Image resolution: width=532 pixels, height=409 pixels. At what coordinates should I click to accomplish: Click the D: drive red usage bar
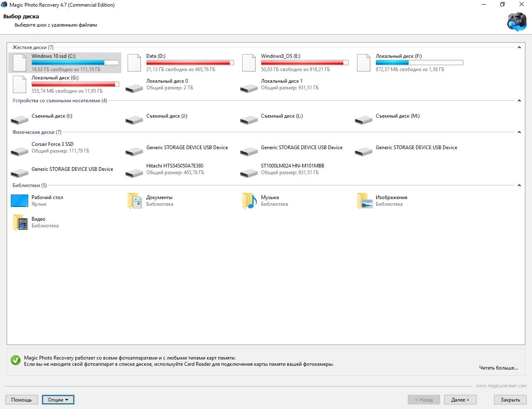pos(190,63)
